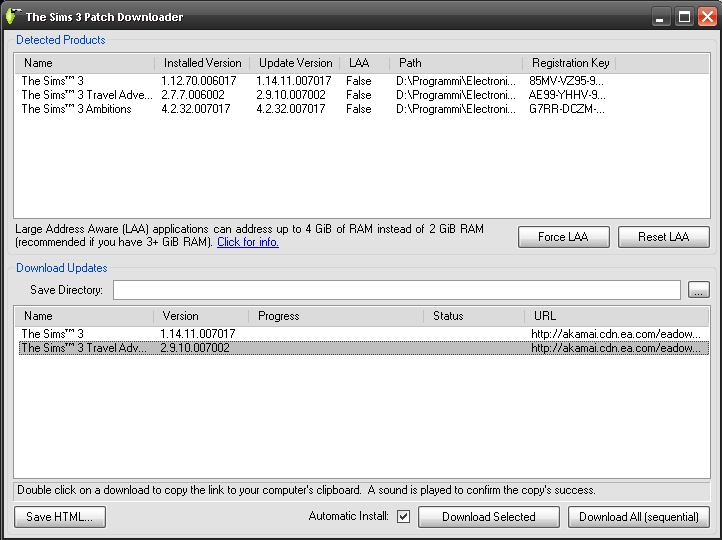Open the browse '...' button for Save Directory

699,290
